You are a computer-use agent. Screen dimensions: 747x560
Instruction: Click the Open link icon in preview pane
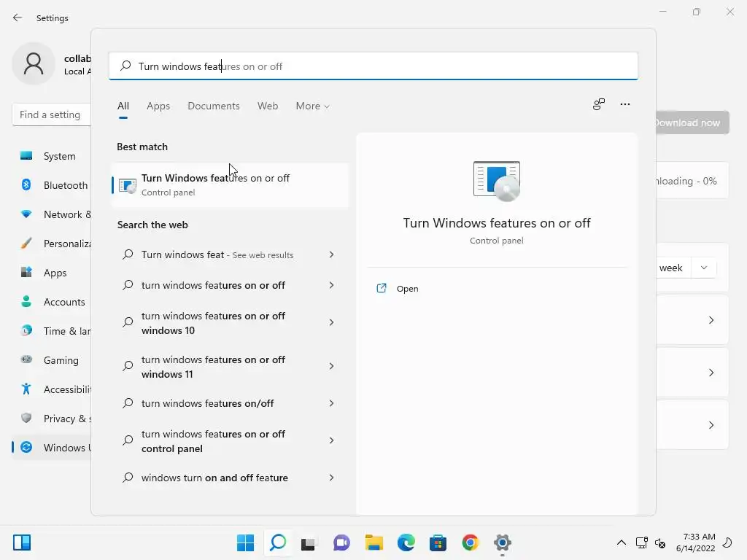[381, 288]
